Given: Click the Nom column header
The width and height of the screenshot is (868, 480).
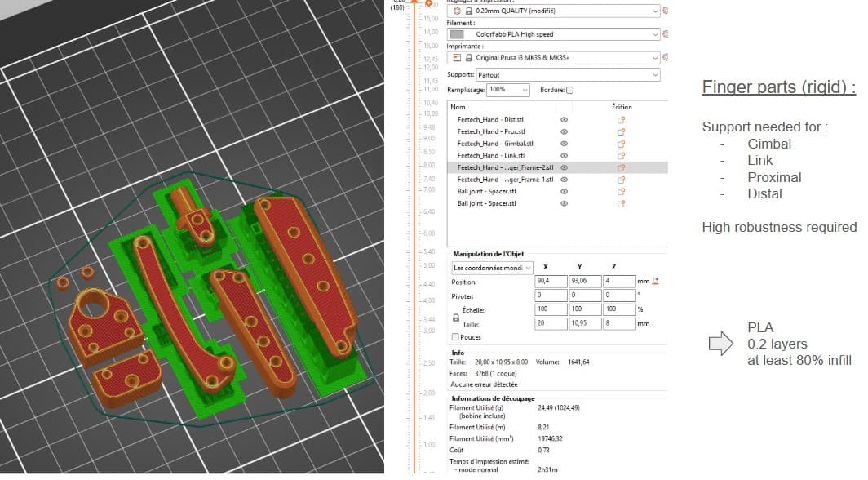Looking at the screenshot, I should 458,107.
